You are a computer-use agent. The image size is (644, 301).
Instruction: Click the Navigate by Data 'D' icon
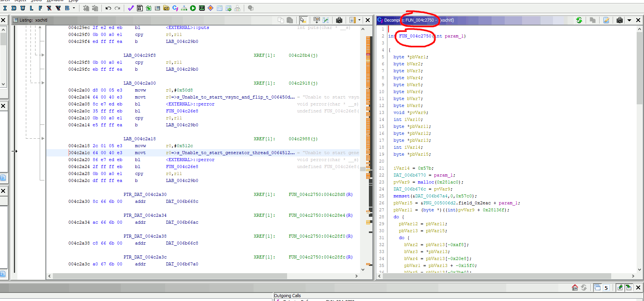pos(14,8)
